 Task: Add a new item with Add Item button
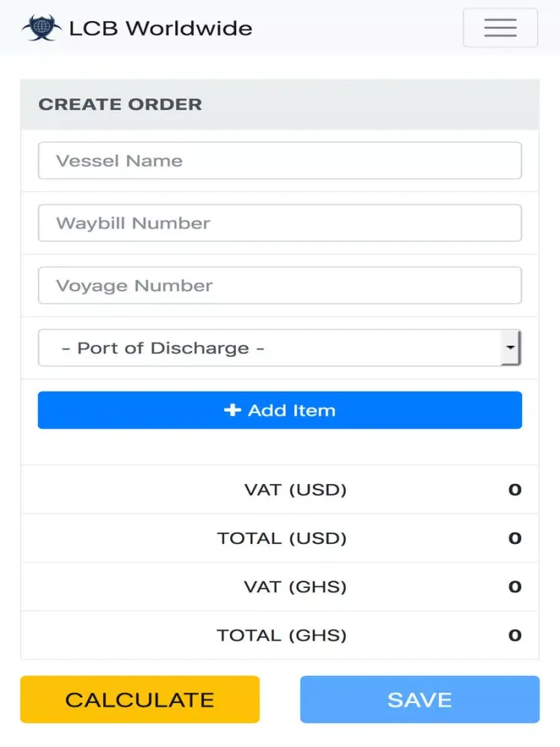tap(279, 410)
